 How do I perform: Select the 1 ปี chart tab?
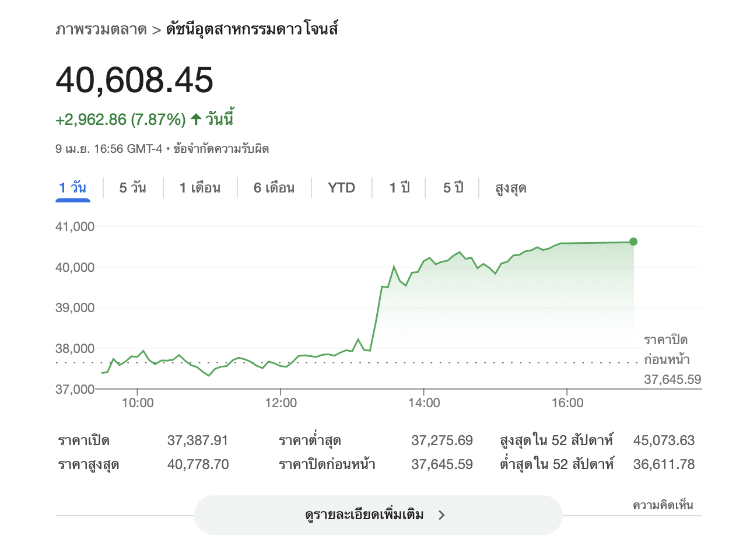coord(398,187)
